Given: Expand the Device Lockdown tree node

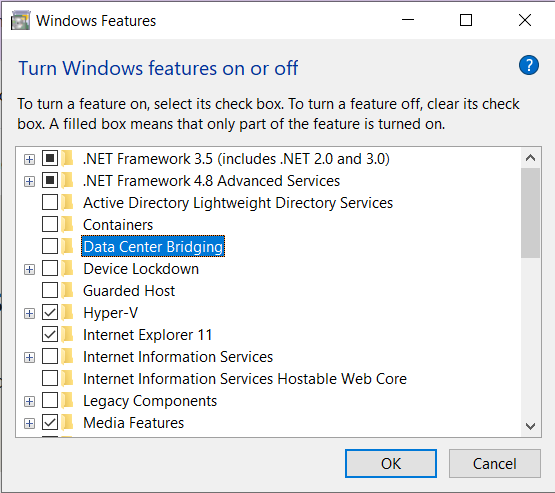Looking at the screenshot, I should click(x=29, y=270).
